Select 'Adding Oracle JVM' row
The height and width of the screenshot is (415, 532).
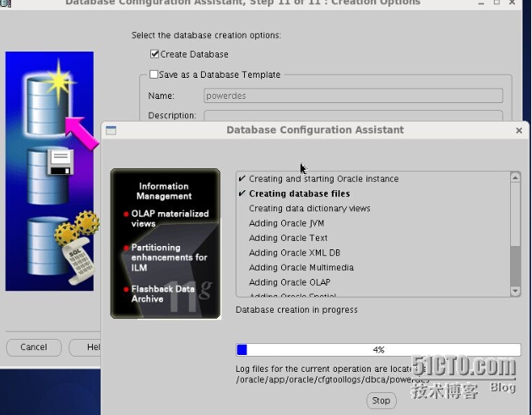286,223
